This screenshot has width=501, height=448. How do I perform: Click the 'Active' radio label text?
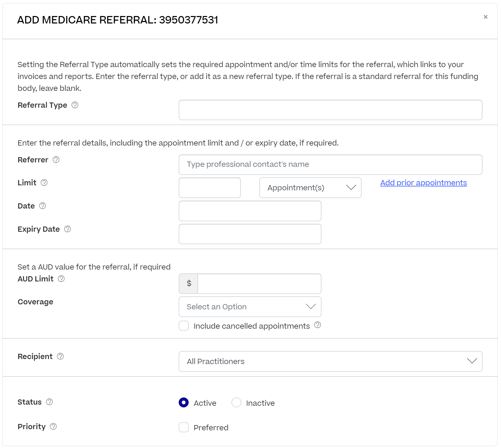point(205,403)
